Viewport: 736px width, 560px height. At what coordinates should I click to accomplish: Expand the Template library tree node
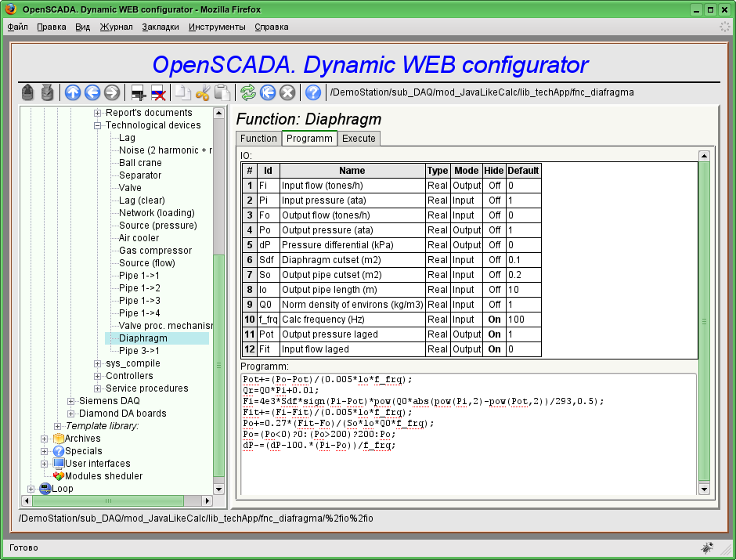coord(57,426)
